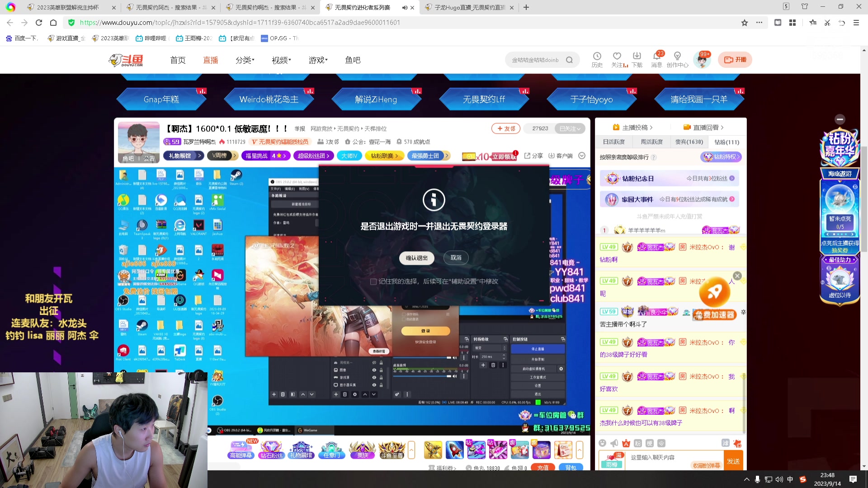Expand 直播回看 chevron link
This screenshot has width=868, height=488.
click(x=703, y=127)
